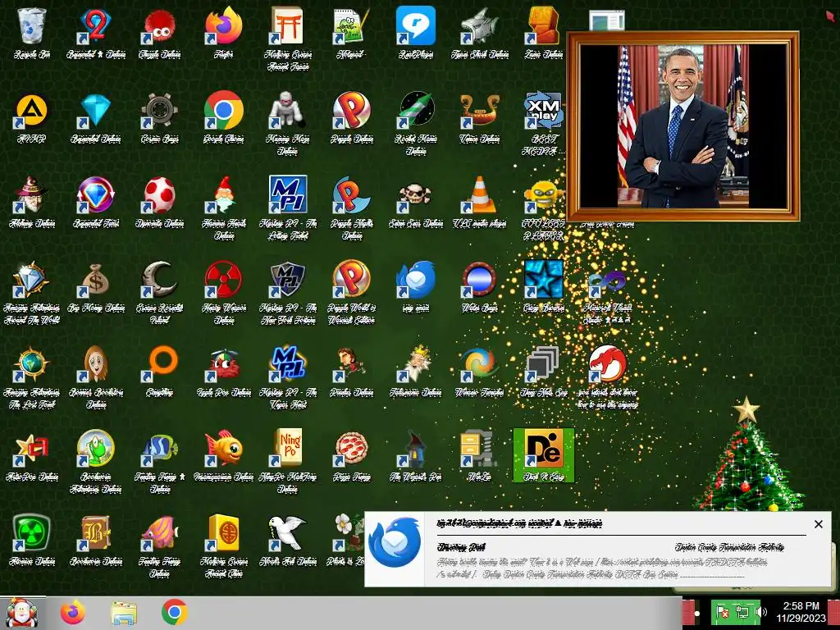Viewport: 840px width, 630px height.
Task: Open the Notepad++ desktop shortcut
Action: (x=351, y=27)
